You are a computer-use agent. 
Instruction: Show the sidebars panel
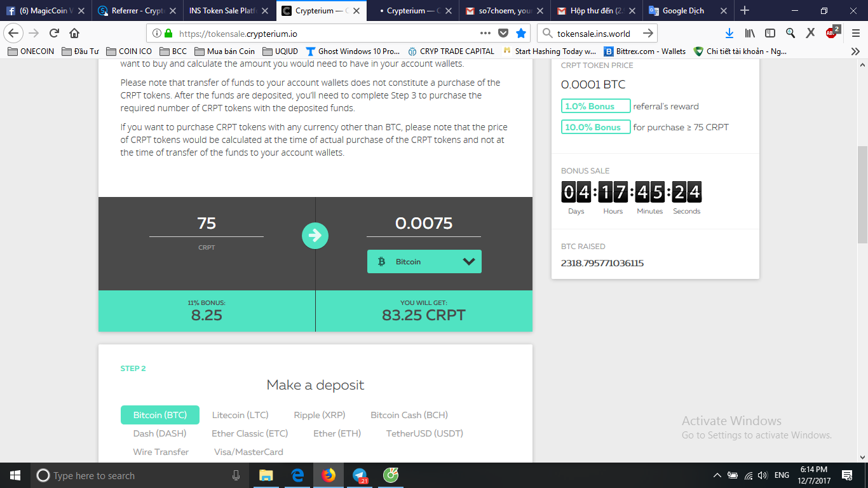coord(770,34)
